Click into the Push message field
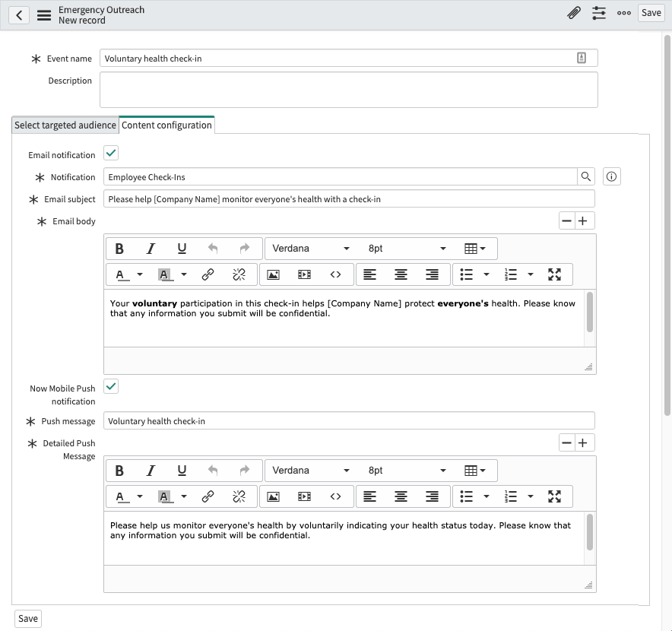The image size is (672, 631). click(x=349, y=421)
